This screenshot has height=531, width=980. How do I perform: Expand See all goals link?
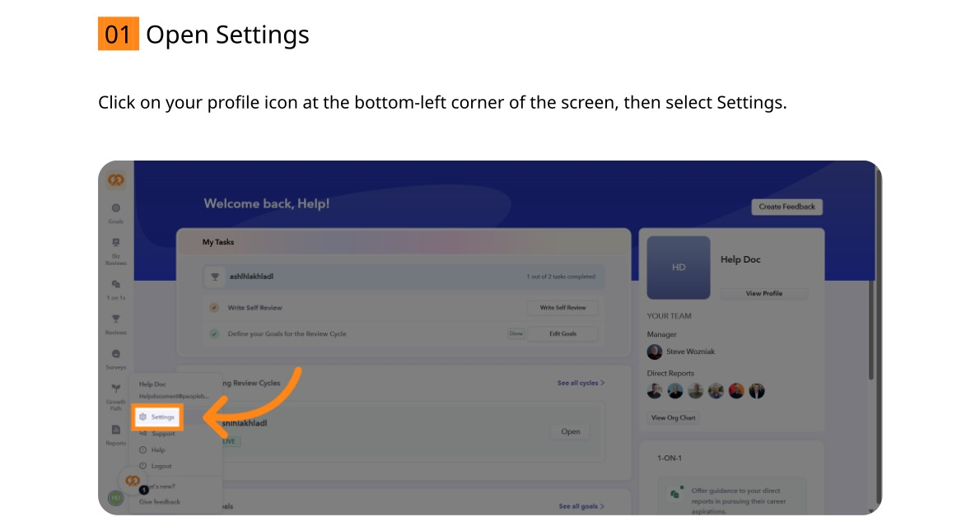(x=581, y=506)
